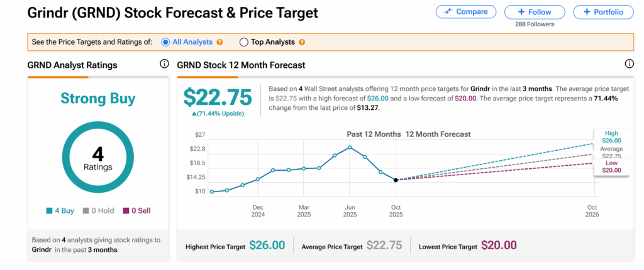This screenshot has width=644, height=270.
Task: Open info icon for 12 Month Forecast
Action: tap(629, 64)
